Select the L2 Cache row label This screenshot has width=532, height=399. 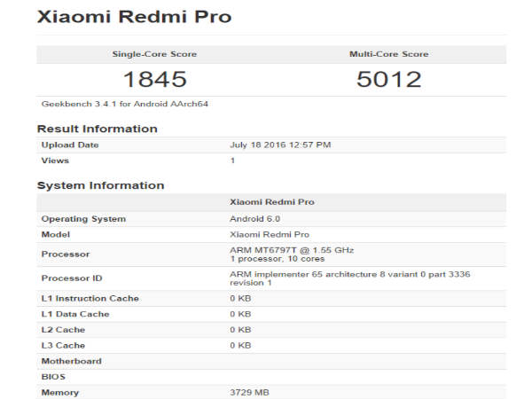pyautogui.click(x=66, y=329)
